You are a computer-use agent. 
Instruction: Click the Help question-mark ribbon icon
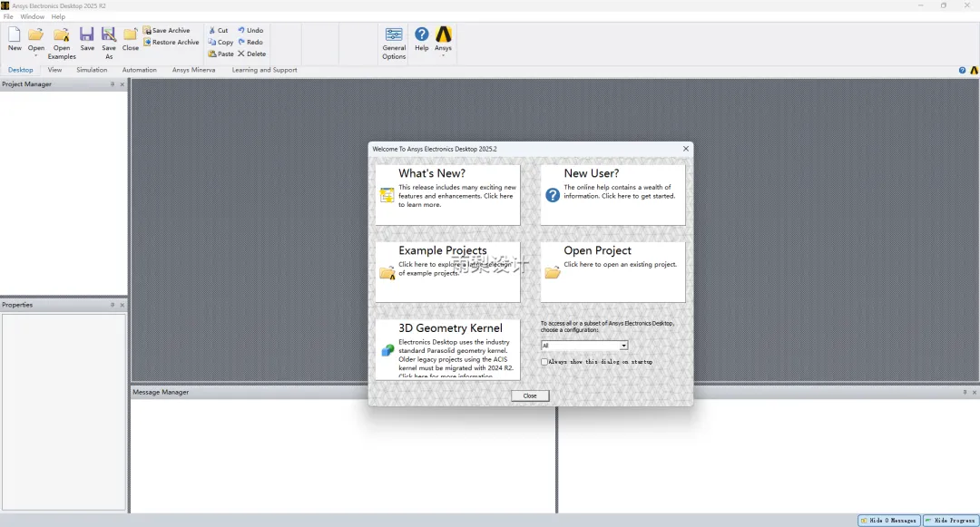[422, 34]
